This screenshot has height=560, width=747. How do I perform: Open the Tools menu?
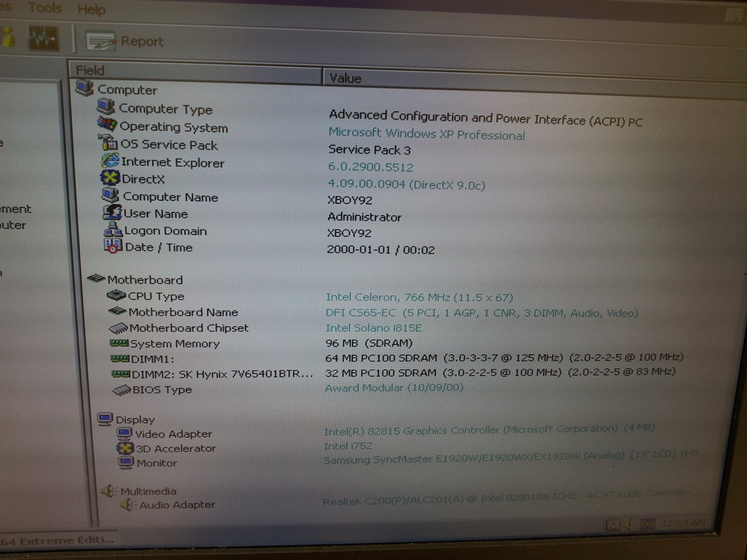pyautogui.click(x=45, y=8)
